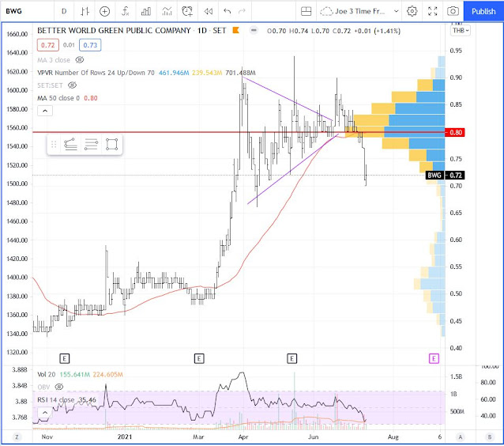Open horizontal lines icon in floating toolbar
Image resolution: width=504 pixels, height=446 pixels.
click(91, 145)
